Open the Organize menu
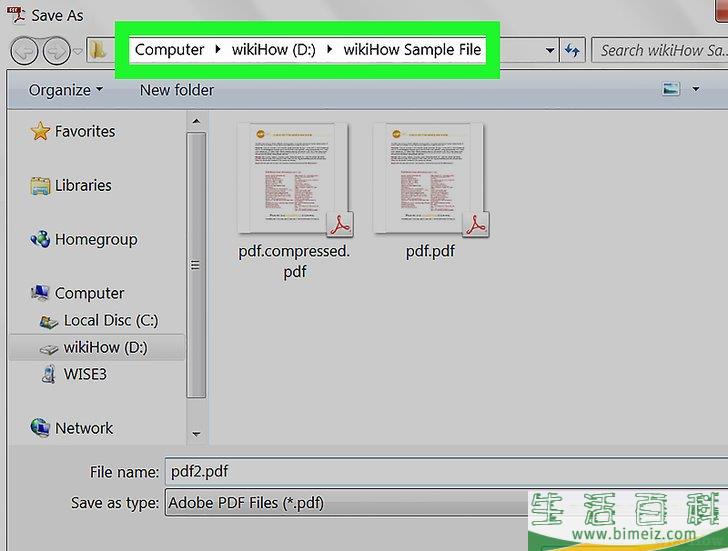The image size is (728, 551). [x=65, y=90]
